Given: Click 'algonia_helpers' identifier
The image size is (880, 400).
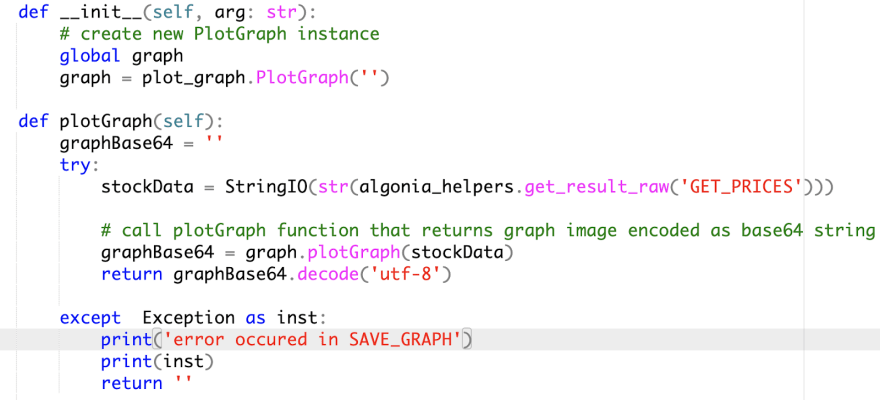Looking at the screenshot, I should [x=436, y=186].
